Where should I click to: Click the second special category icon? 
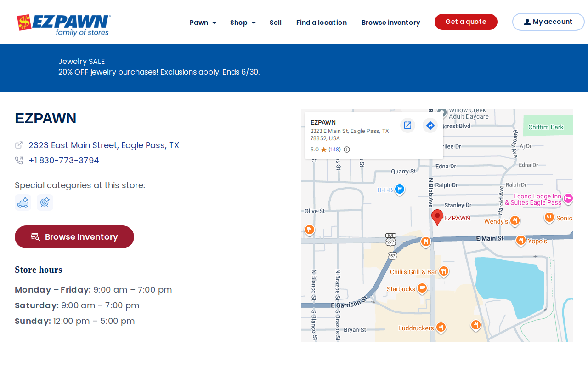pyautogui.click(x=45, y=202)
